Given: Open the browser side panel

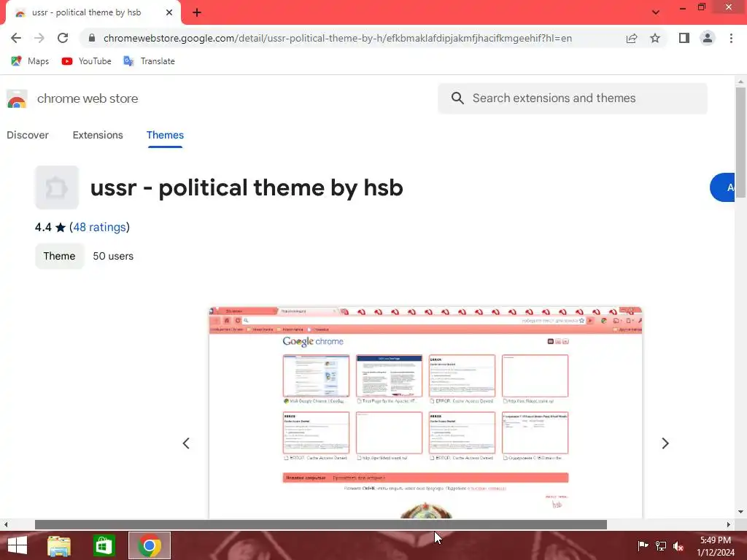Looking at the screenshot, I should [684, 38].
